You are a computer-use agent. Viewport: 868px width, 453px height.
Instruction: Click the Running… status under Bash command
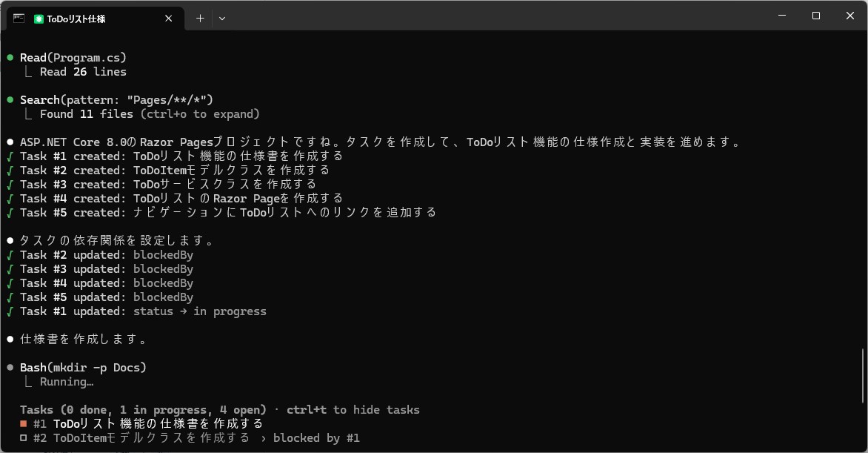[x=67, y=382]
